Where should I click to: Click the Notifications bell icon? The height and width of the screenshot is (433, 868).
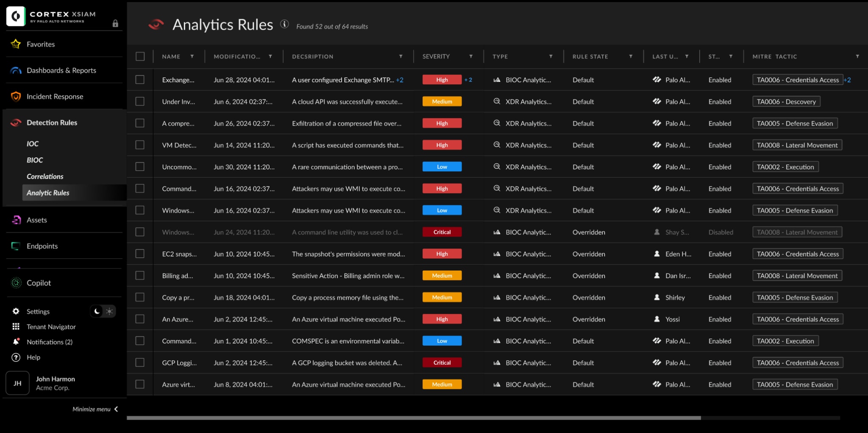point(16,341)
